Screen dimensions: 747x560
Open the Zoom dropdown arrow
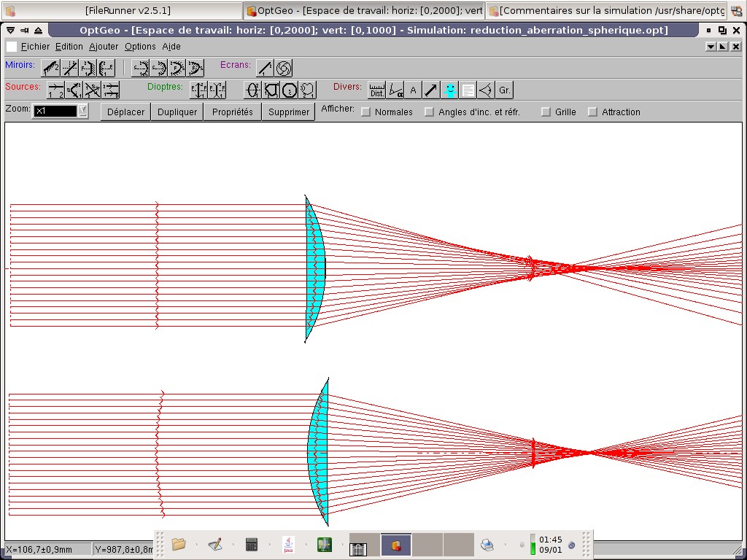[82, 112]
